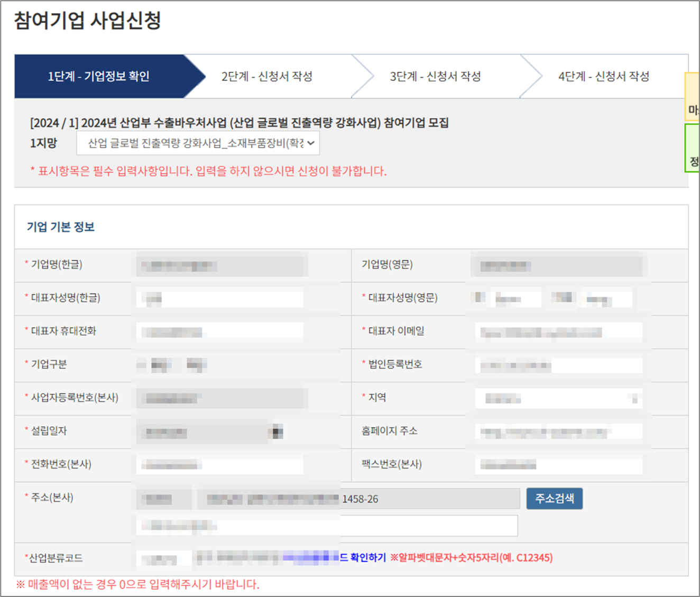This screenshot has height=597, width=700.
Task: Focus the 기업명(한글) field
Action: pyautogui.click(x=222, y=265)
